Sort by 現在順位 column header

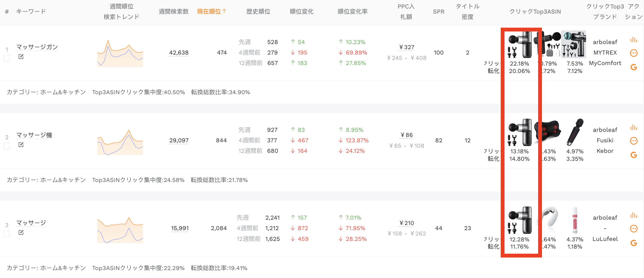point(212,12)
